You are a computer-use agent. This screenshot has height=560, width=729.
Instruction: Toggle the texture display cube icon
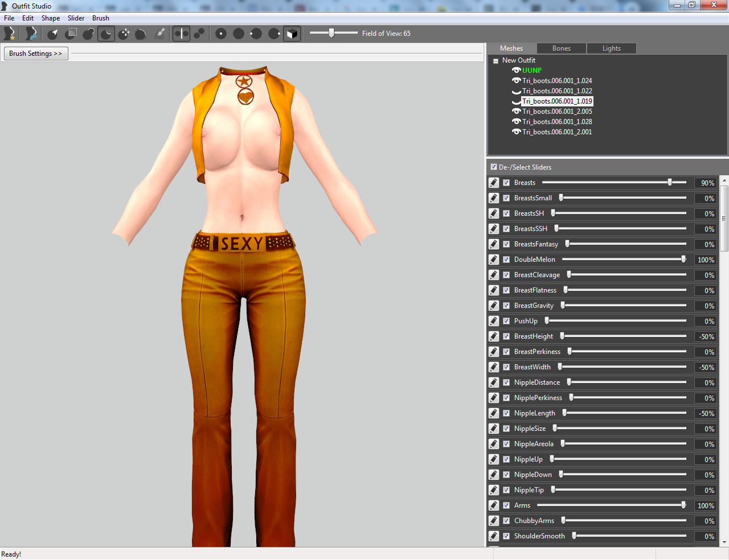(292, 34)
